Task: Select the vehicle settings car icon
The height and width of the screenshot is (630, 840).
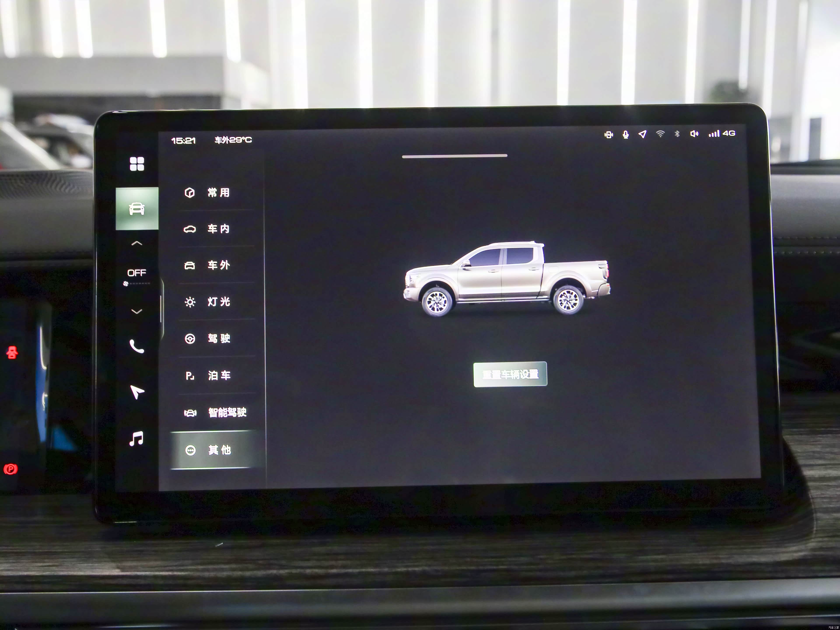Action: 137,208
